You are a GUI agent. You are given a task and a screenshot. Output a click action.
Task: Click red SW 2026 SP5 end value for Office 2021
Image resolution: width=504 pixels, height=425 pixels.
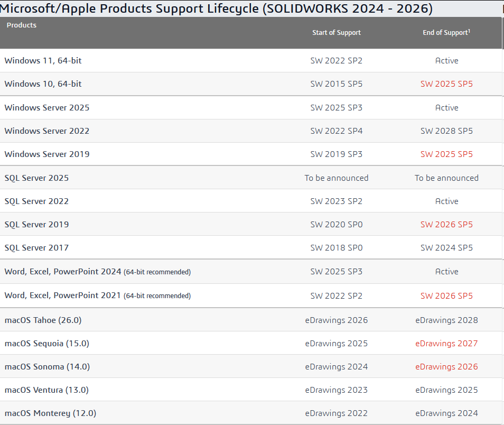pyautogui.click(x=446, y=295)
